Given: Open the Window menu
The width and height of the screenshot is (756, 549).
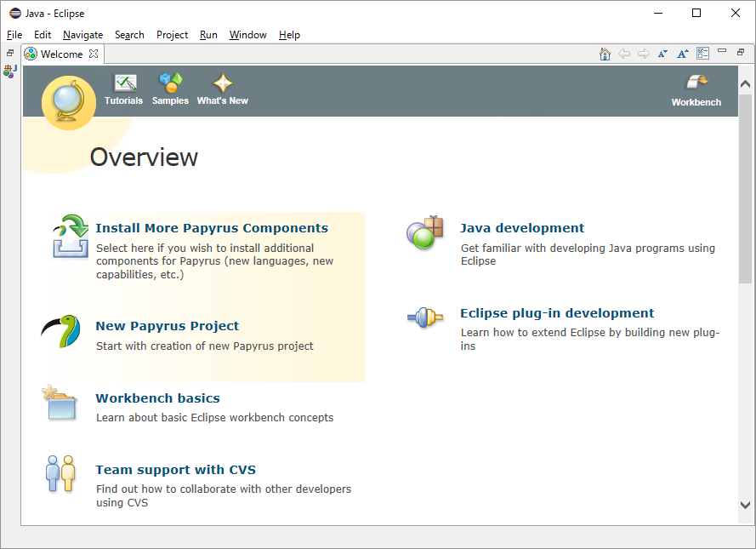Looking at the screenshot, I should (247, 35).
